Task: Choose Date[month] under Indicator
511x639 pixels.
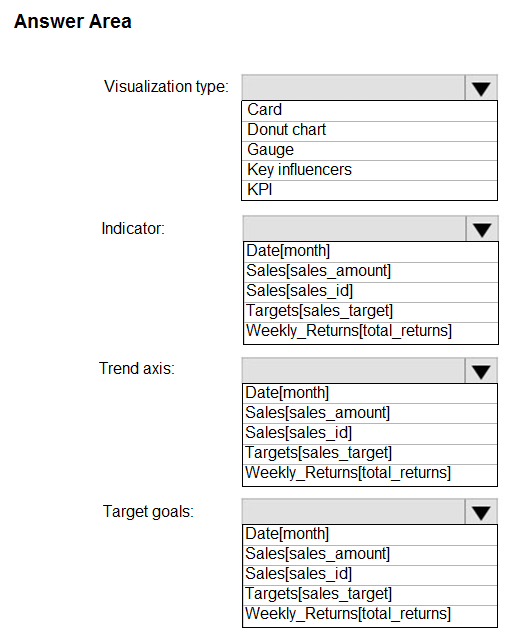Action: tap(370, 251)
